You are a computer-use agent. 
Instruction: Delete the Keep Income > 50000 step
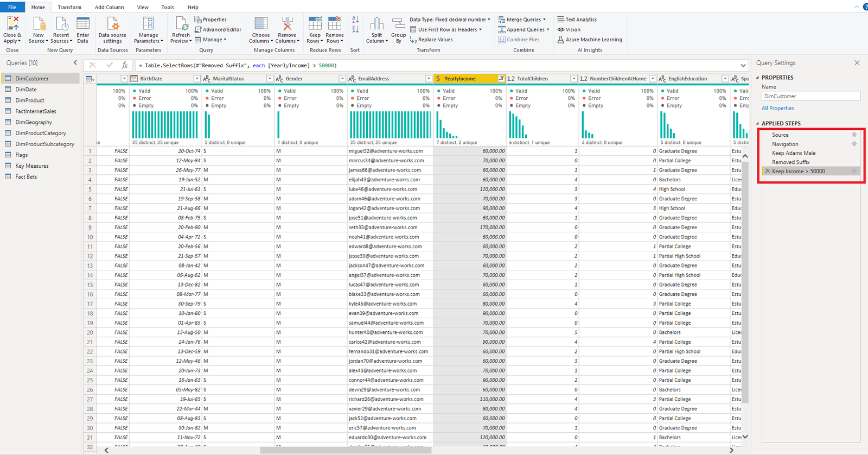(767, 171)
